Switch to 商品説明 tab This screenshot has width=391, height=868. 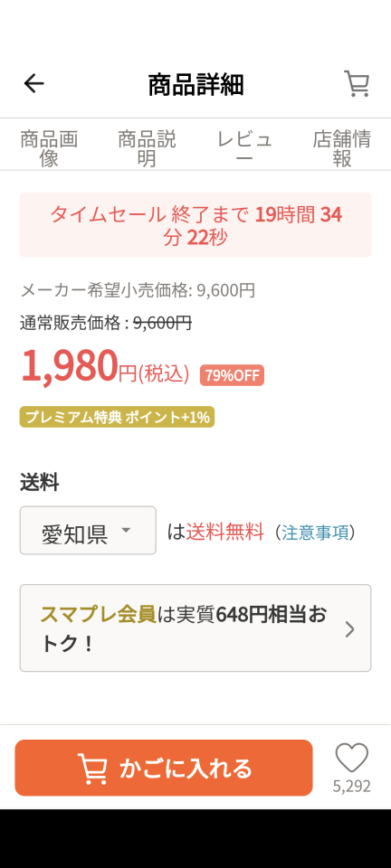147,148
